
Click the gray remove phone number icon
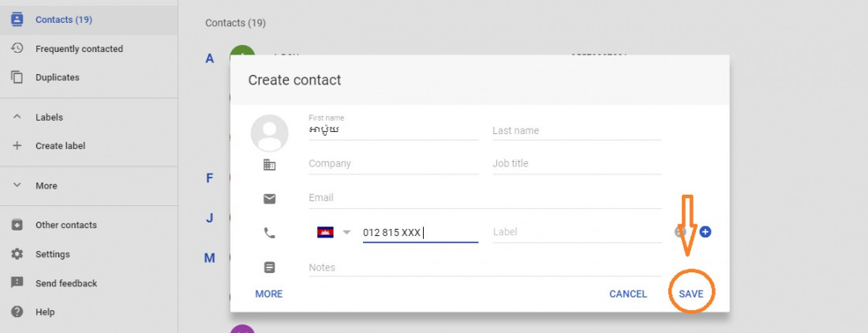click(680, 232)
